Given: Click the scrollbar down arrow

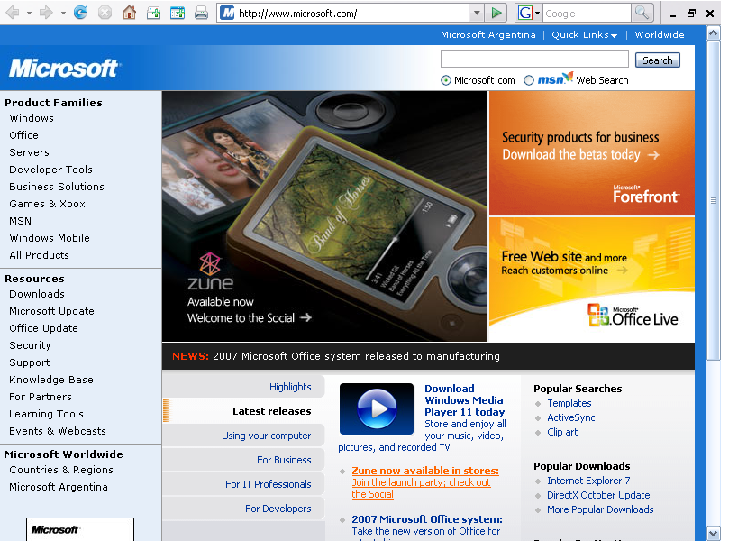Looking at the screenshot, I should (713, 533).
